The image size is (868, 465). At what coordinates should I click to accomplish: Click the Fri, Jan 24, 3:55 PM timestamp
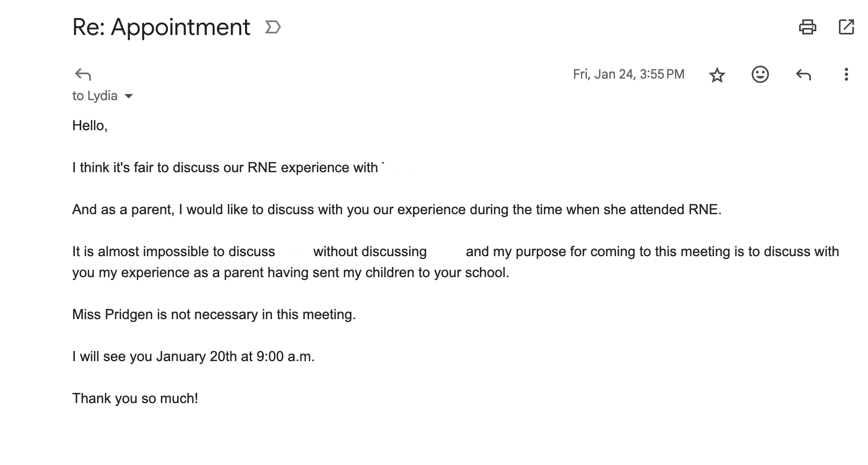(628, 74)
